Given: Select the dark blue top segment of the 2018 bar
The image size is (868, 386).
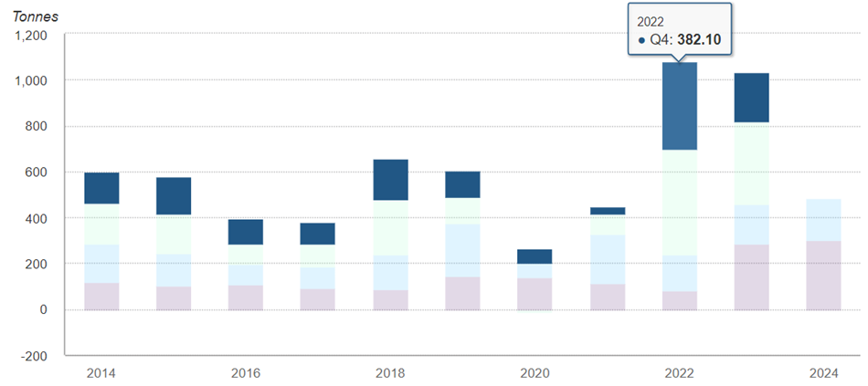Looking at the screenshot, I should click(390, 180).
